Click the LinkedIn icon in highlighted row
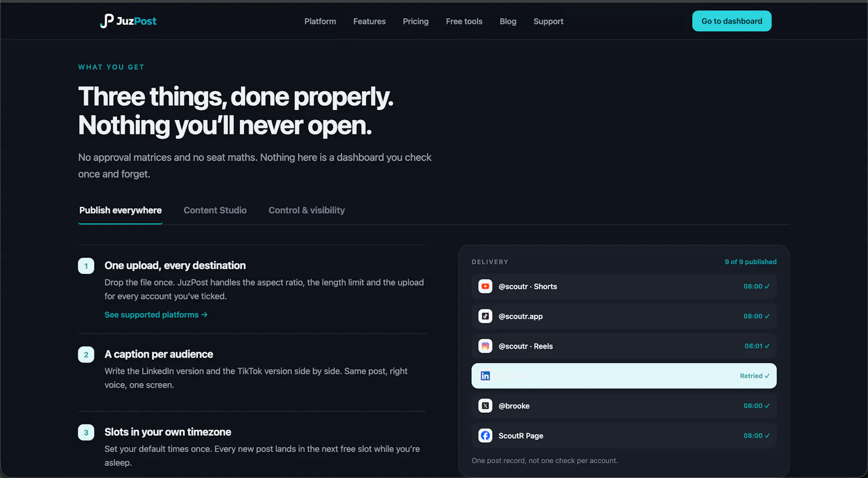Image resolution: width=868 pixels, height=478 pixels. pos(486,376)
